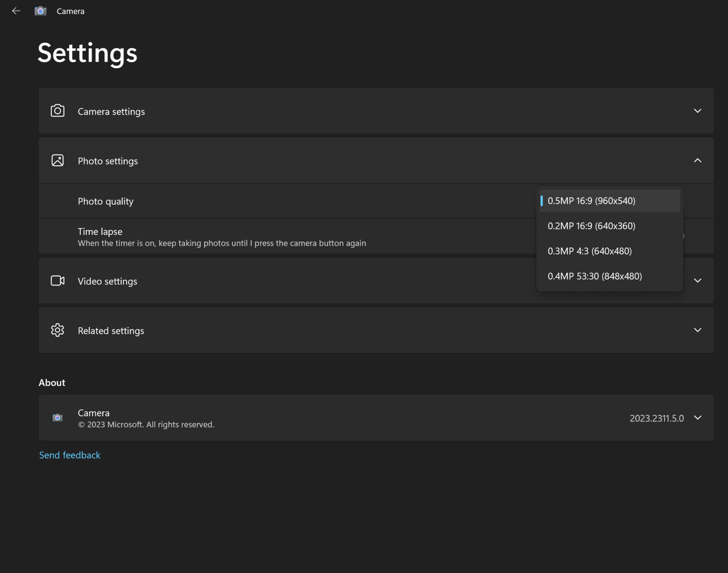The image size is (728, 573).
Task: Select 0.5MP 16:9 (960x540) photo quality
Action: [x=591, y=201]
